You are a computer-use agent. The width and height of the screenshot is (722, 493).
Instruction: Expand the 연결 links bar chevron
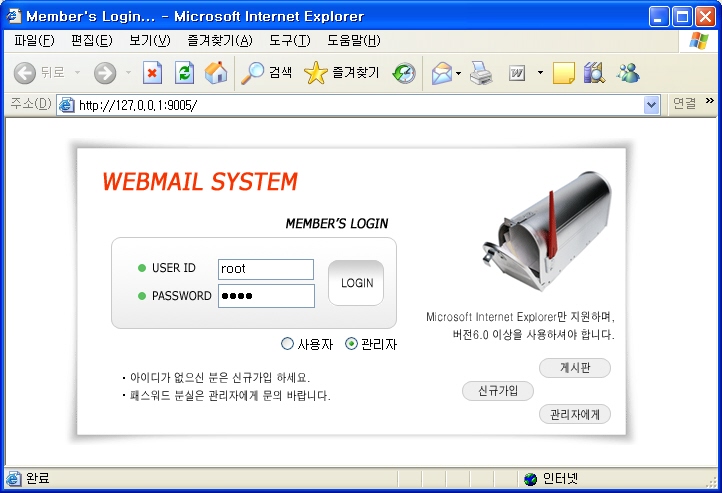(x=710, y=102)
